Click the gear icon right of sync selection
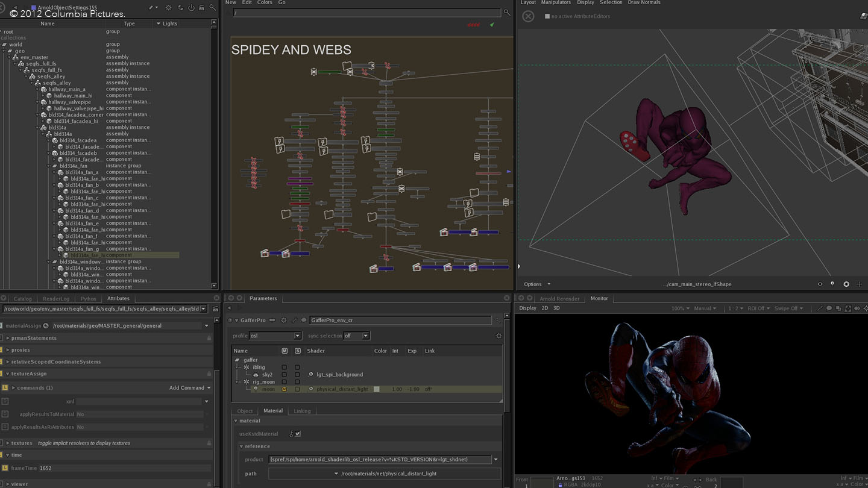The width and height of the screenshot is (868, 488). (x=498, y=336)
